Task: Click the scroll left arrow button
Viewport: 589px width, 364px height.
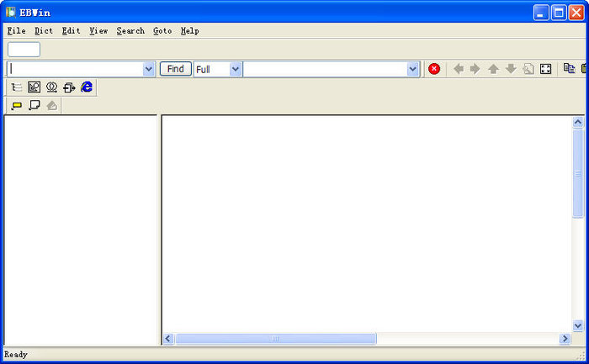Action: pos(168,339)
